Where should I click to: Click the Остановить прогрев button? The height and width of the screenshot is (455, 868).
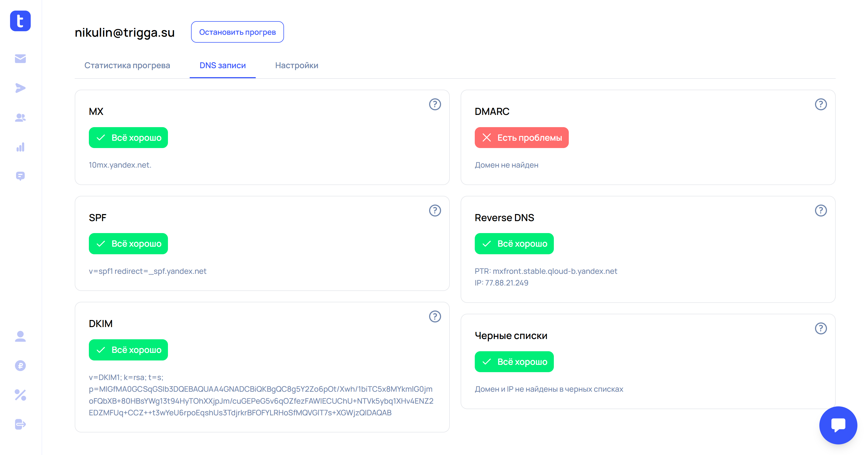click(x=237, y=32)
